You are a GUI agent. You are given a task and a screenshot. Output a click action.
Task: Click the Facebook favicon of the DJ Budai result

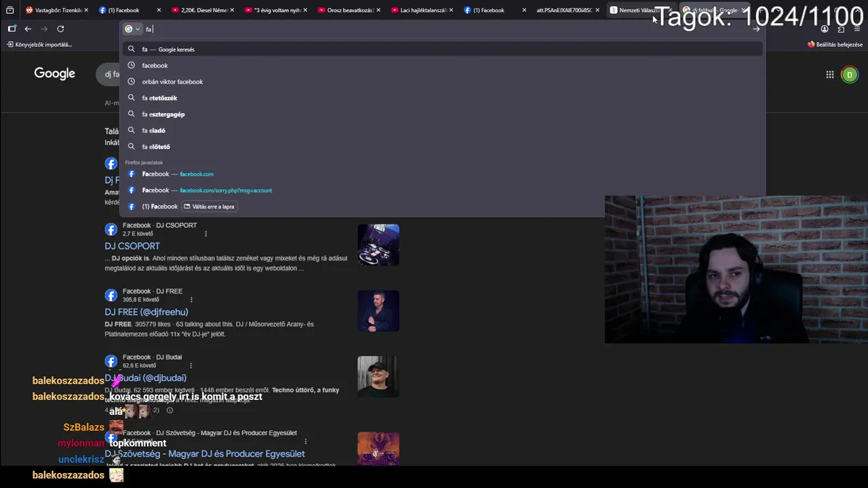click(111, 361)
